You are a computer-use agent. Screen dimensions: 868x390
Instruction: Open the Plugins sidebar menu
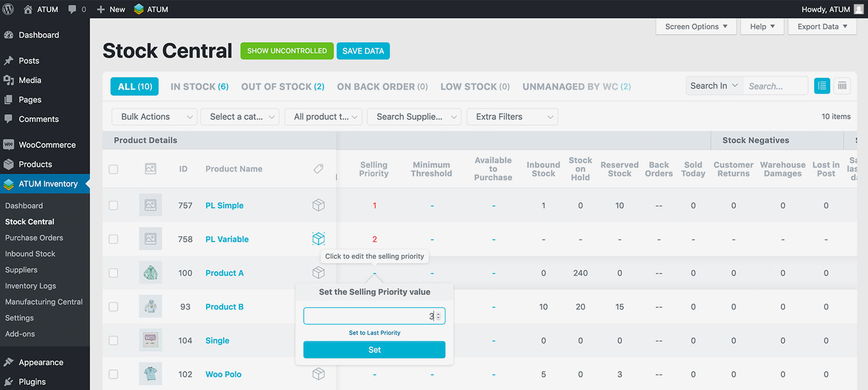(x=45, y=381)
